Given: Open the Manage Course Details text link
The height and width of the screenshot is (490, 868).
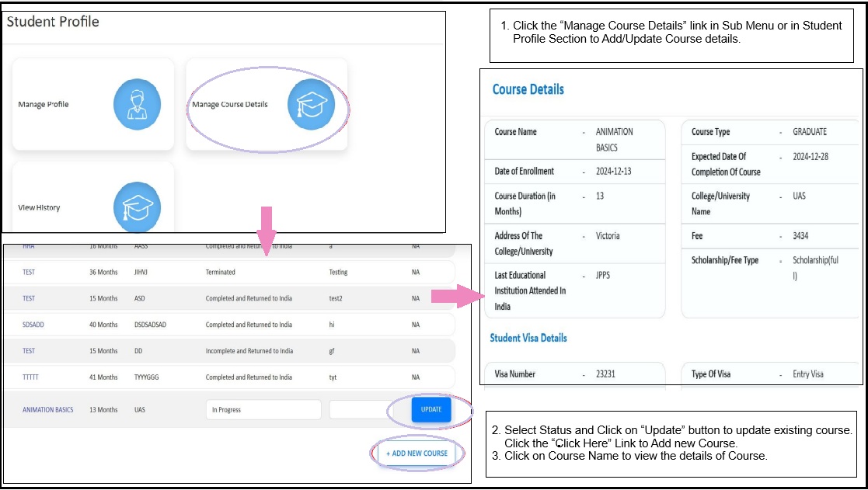Looking at the screenshot, I should click(229, 104).
